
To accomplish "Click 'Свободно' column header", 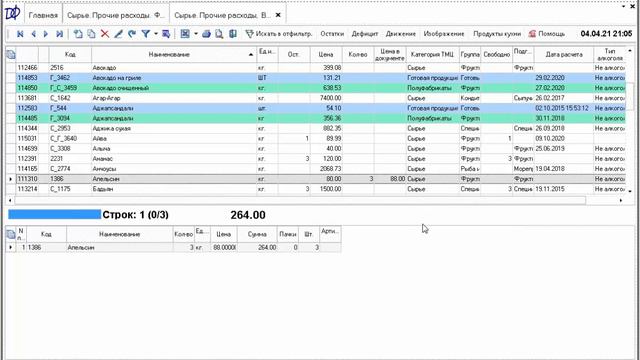I will [x=496, y=54].
